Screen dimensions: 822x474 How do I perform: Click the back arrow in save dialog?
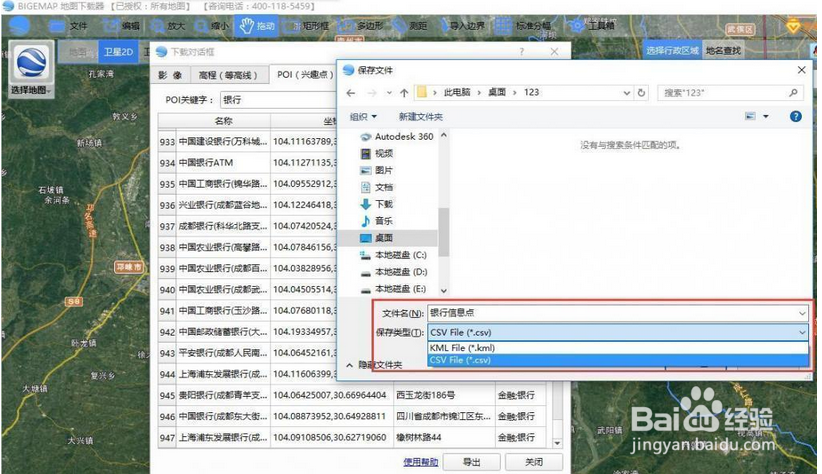[351, 93]
